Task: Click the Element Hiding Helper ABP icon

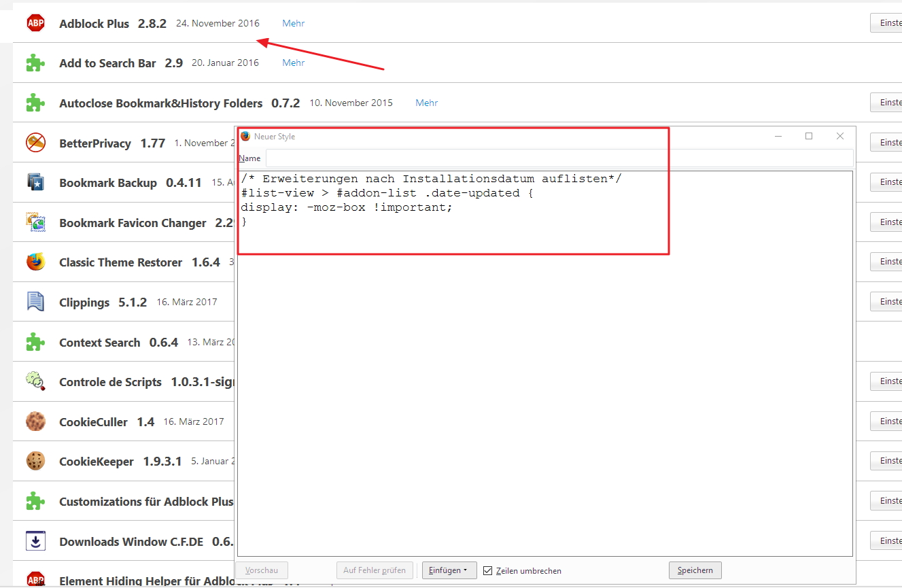Action: click(35, 579)
